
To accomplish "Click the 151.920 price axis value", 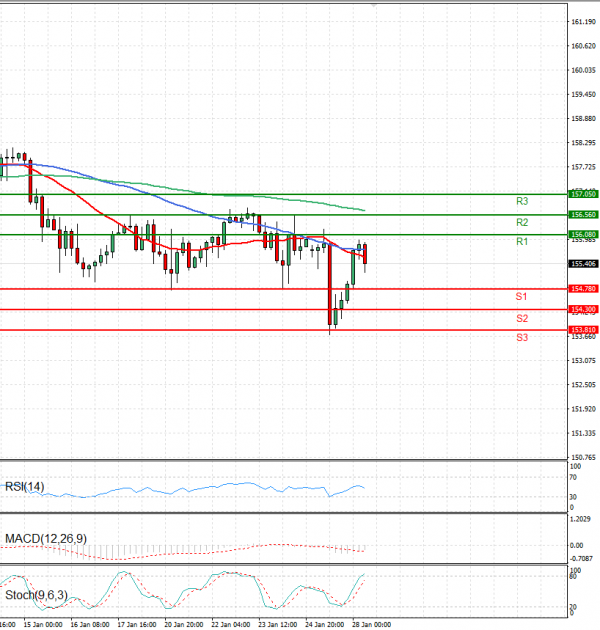I will point(584,409).
